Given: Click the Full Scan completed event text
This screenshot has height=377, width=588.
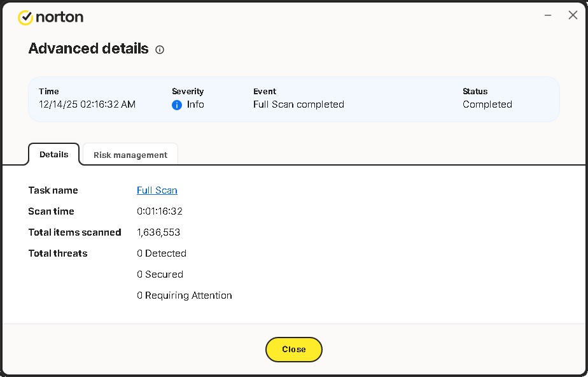Looking at the screenshot, I should 298,104.
